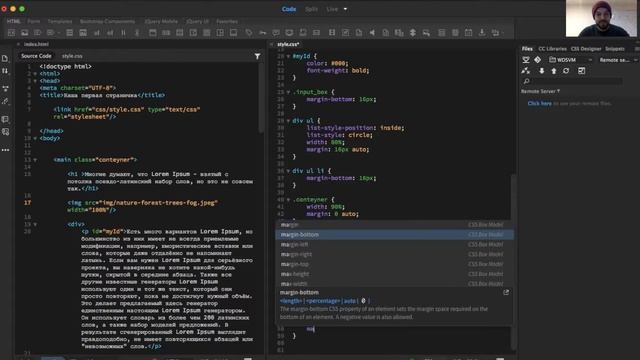Image resolution: width=640 pixels, height=360 pixels.
Task: Switch to Code view
Action: (x=289, y=9)
